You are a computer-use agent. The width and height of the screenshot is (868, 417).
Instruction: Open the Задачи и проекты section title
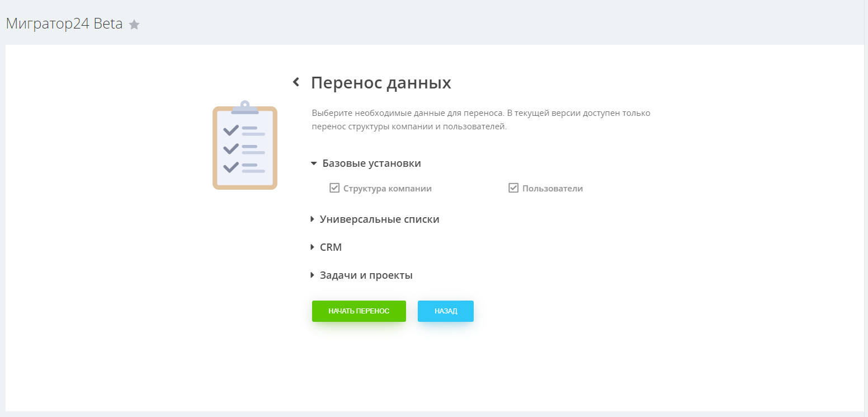[366, 275]
